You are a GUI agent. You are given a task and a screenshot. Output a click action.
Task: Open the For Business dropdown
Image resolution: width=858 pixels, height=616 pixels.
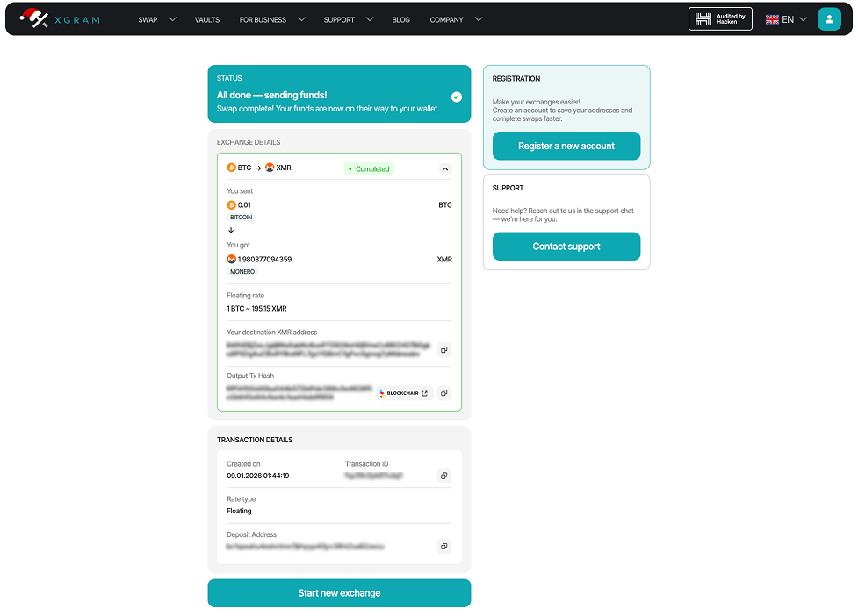point(271,19)
